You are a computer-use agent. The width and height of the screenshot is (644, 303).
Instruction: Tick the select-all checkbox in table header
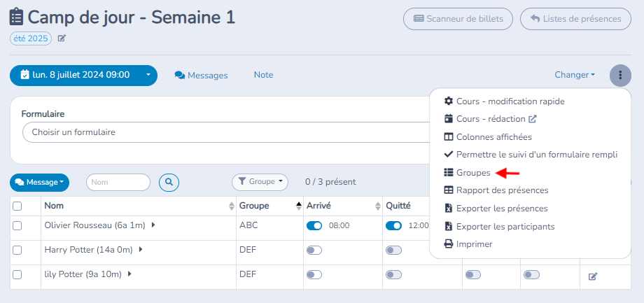coord(17,206)
